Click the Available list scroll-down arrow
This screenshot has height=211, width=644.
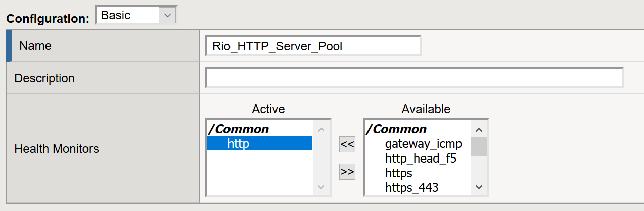point(479,187)
